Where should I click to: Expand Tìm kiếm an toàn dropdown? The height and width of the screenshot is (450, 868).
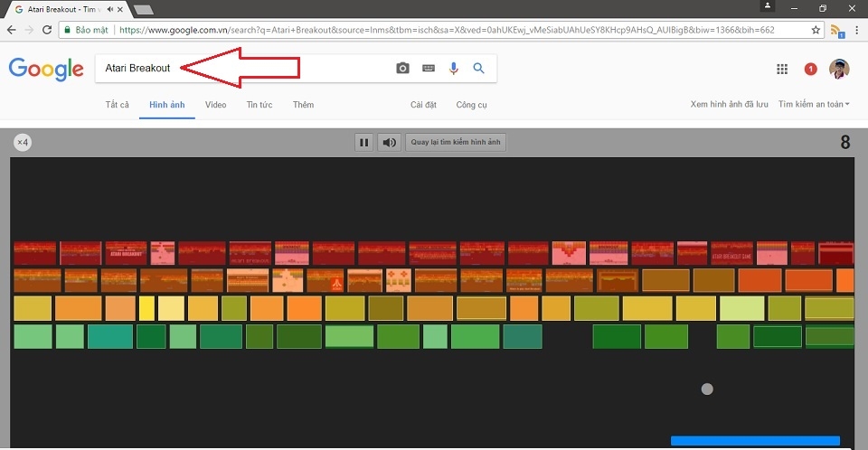[x=814, y=104]
